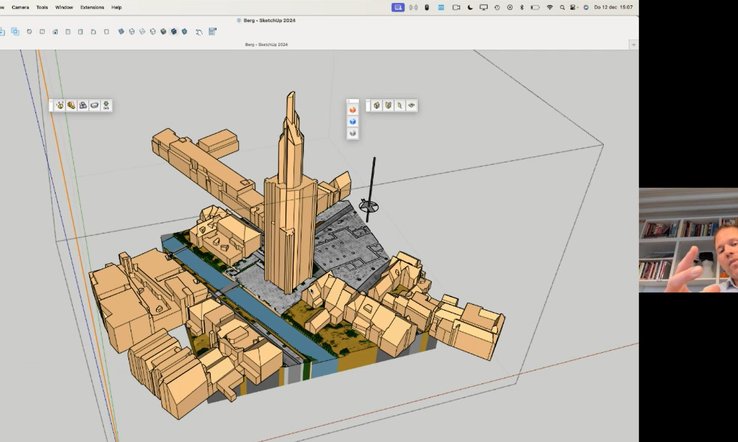
Task: Click the gray sphere floating toolbar icon
Action: pos(353,133)
